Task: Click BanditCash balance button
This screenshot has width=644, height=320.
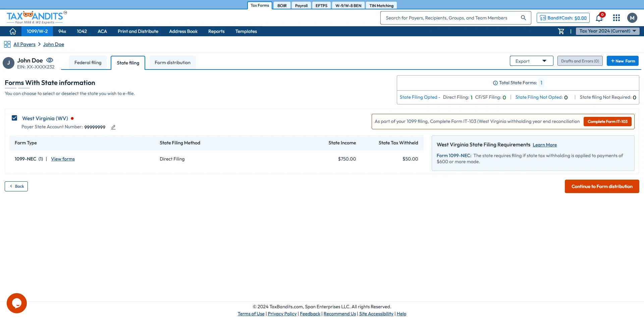Action: (x=563, y=18)
